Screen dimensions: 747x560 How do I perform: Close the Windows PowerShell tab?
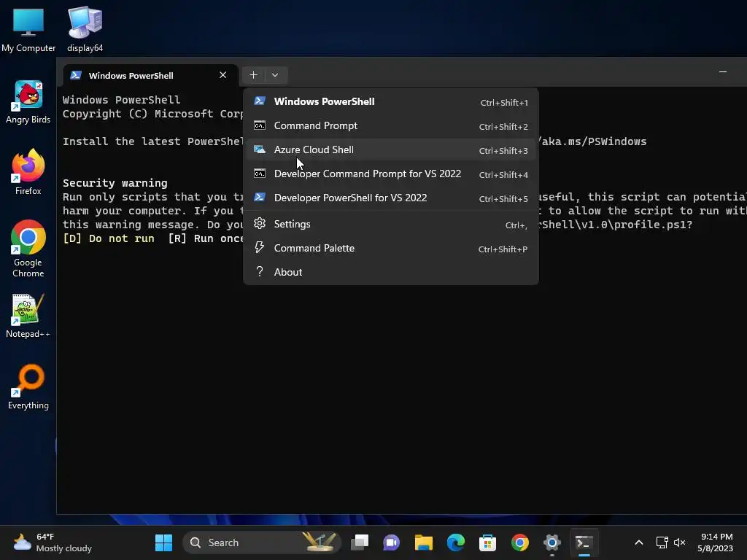[222, 75]
